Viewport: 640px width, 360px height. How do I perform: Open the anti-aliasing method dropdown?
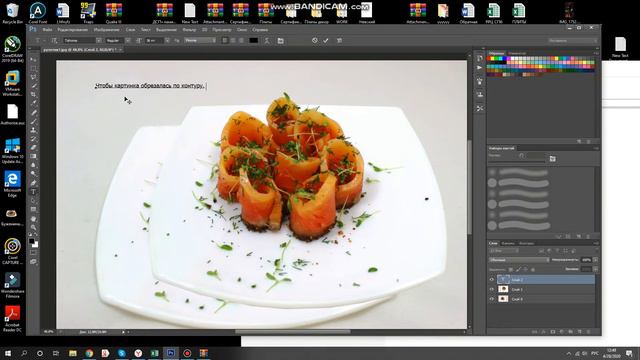point(200,40)
